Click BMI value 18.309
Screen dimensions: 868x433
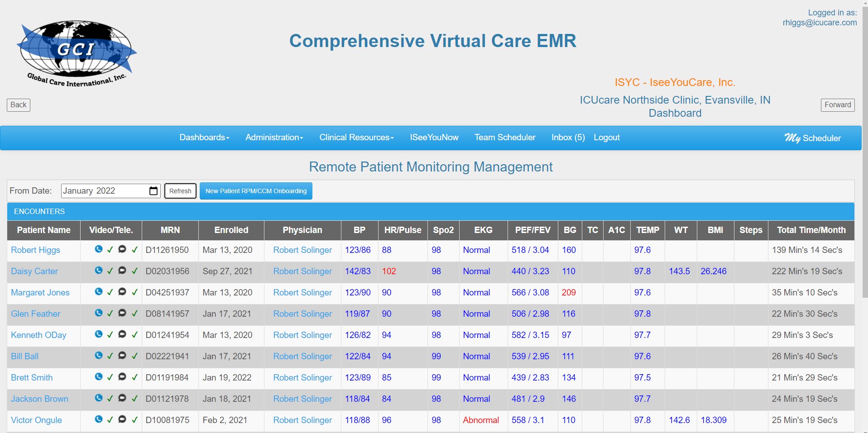coord(714,420)
